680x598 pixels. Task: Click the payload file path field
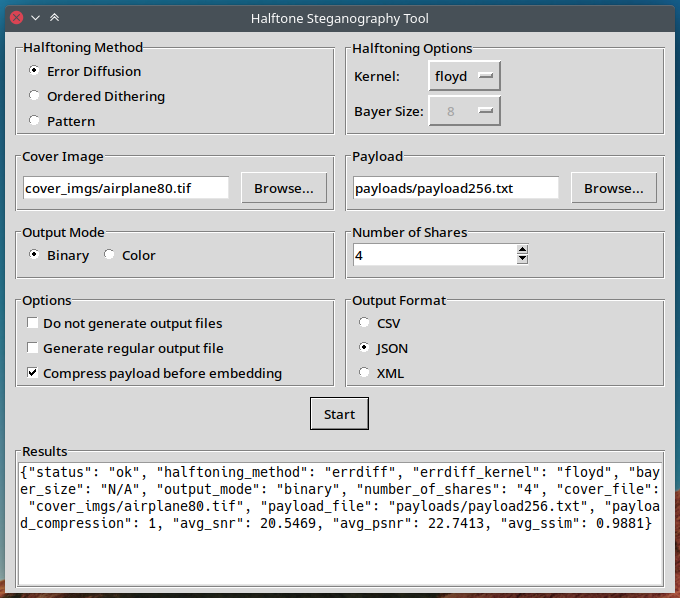tap(455, 188)
